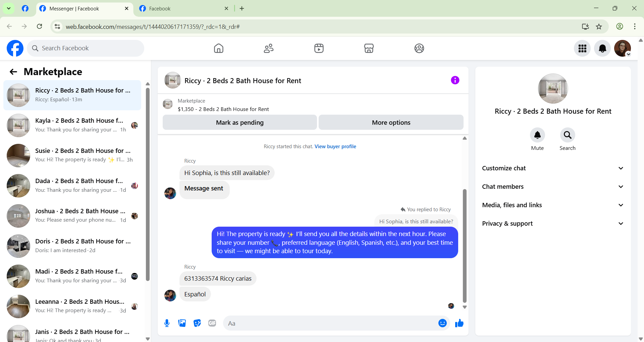Open the Marketplace storefront icon
Screen dimensions: 644x342
[369, 48]
